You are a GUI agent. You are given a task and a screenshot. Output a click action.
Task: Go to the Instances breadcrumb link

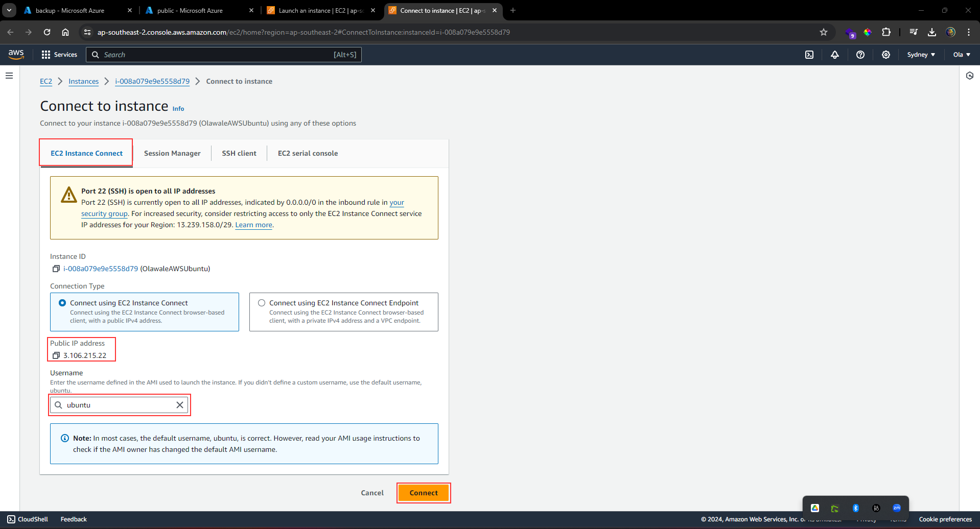[x=84, y=81]
